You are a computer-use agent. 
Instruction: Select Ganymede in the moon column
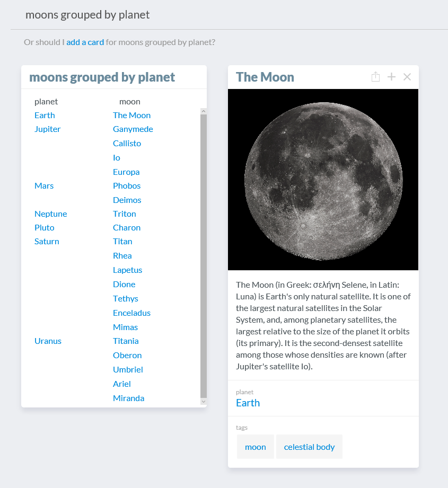(133, 129)
